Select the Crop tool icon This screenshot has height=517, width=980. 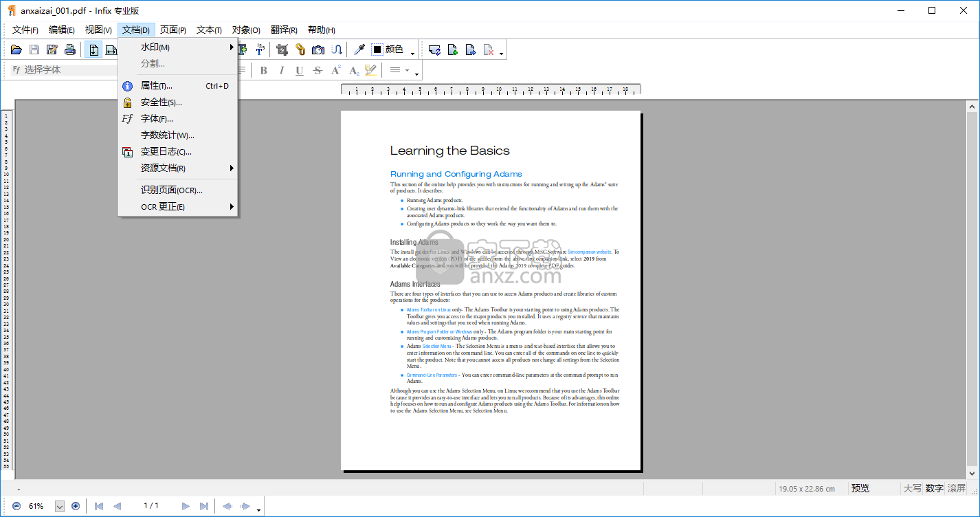point(282,49)
